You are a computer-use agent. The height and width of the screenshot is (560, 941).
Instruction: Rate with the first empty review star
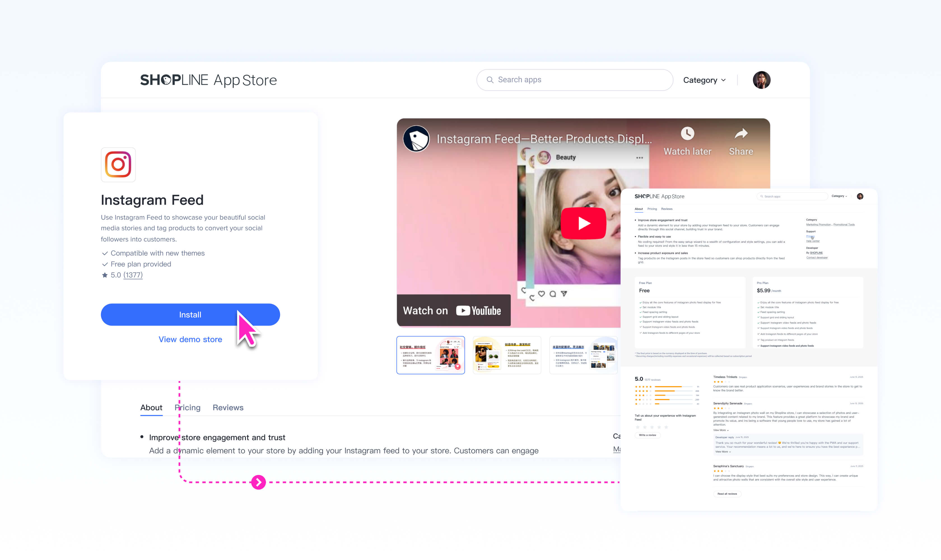click(637, 427)
